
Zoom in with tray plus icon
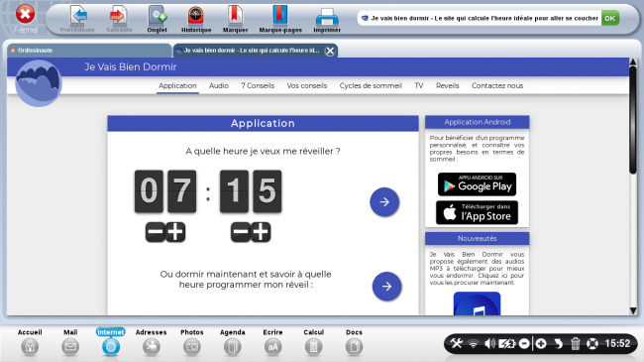(541, 343)
